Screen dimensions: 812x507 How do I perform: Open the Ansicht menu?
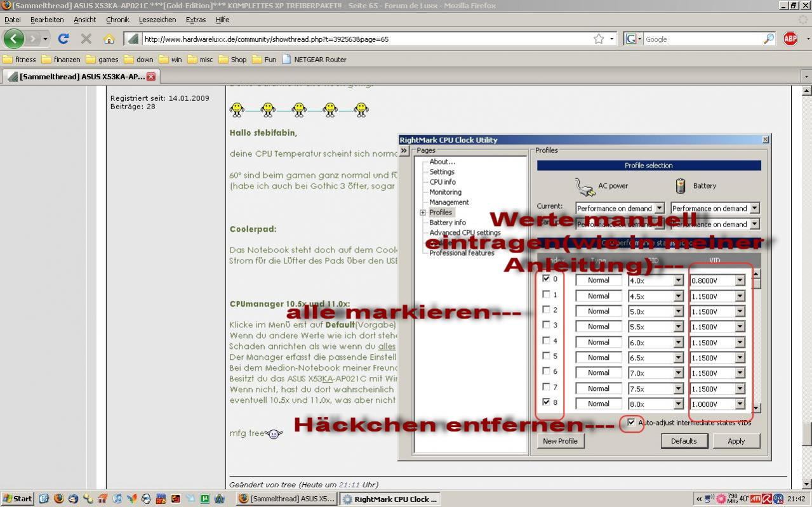click(x=84, y=20)
